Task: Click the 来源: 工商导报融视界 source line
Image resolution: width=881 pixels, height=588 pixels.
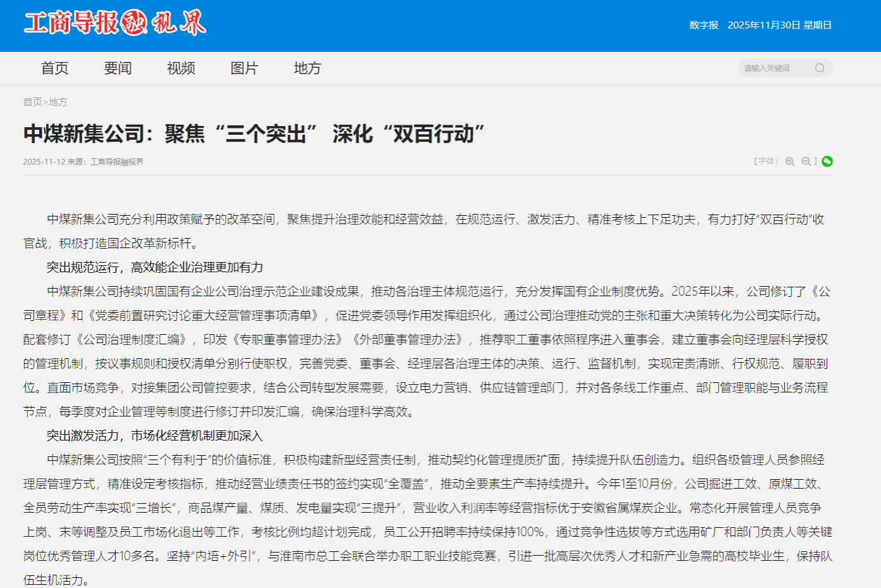Action: coord(106,162)
